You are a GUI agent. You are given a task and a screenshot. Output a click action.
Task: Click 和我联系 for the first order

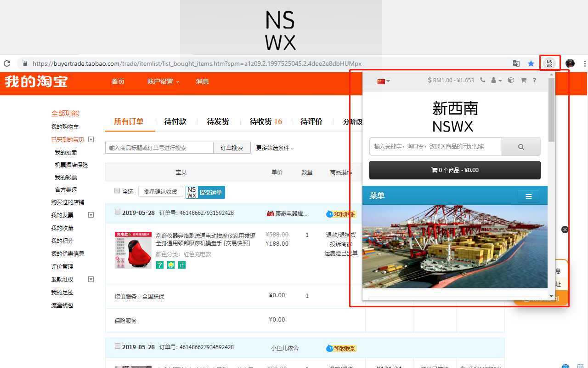point(341,214)
